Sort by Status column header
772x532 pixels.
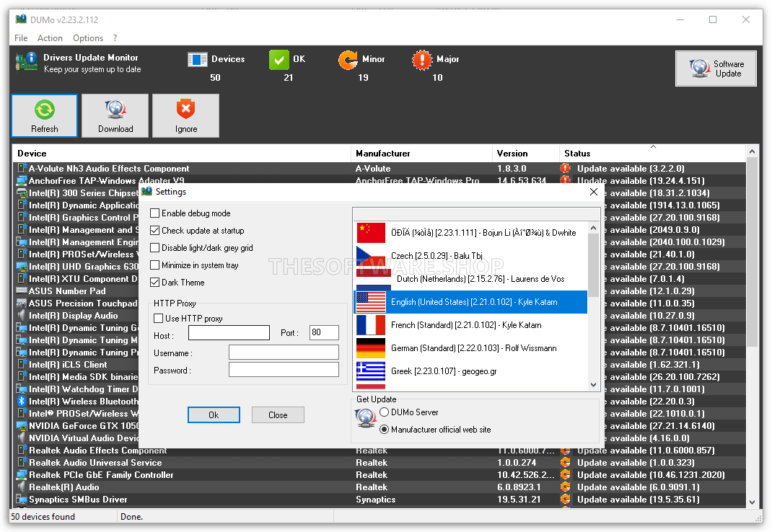coord(652,154)
